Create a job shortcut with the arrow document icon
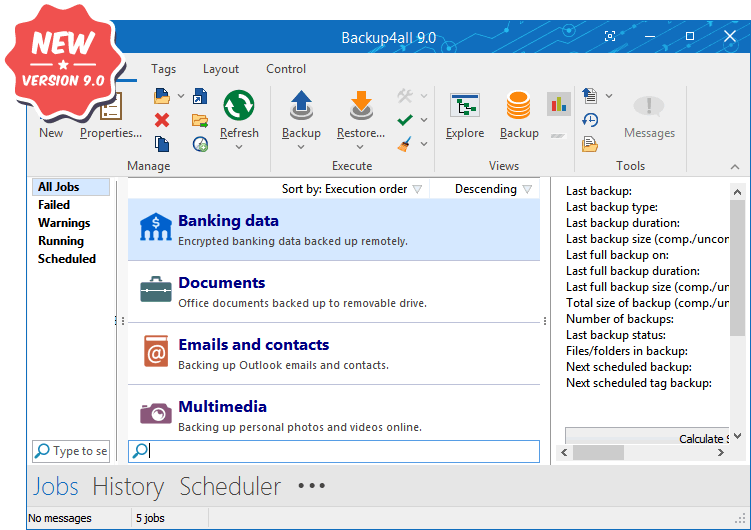 tap(200, 96)
